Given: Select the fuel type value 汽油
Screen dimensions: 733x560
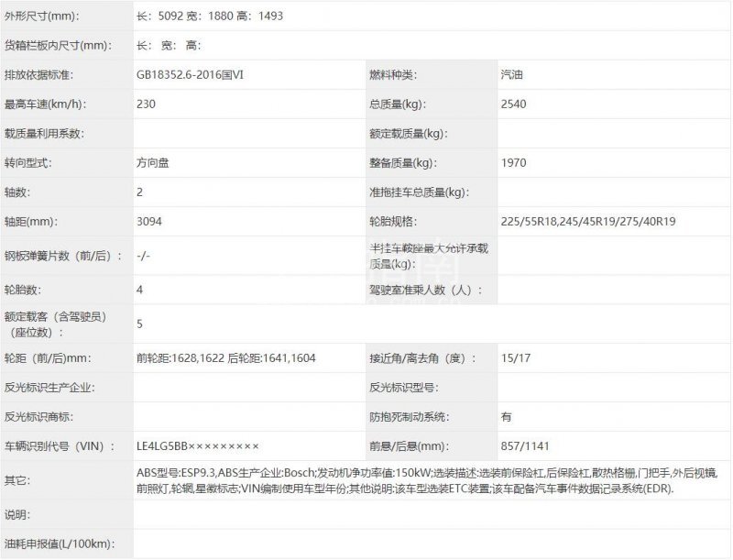Looking at the screenshot, I should [513, 74].
